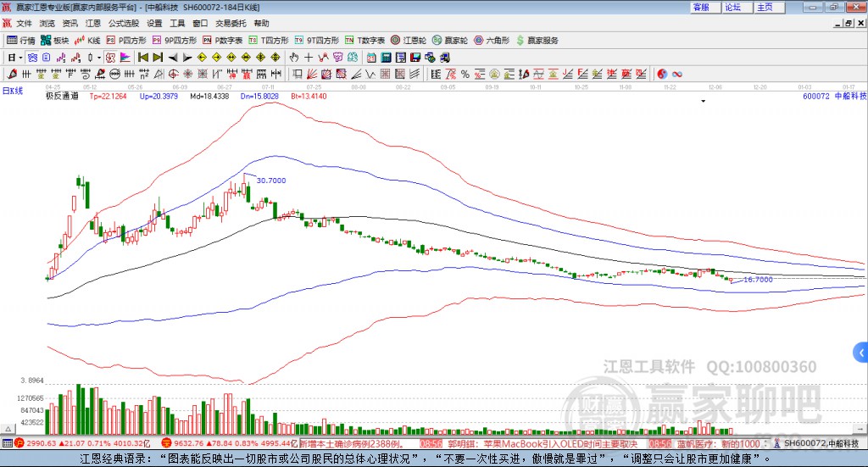
Task: Open the 工具 menu
Action: tap(177, 23)
